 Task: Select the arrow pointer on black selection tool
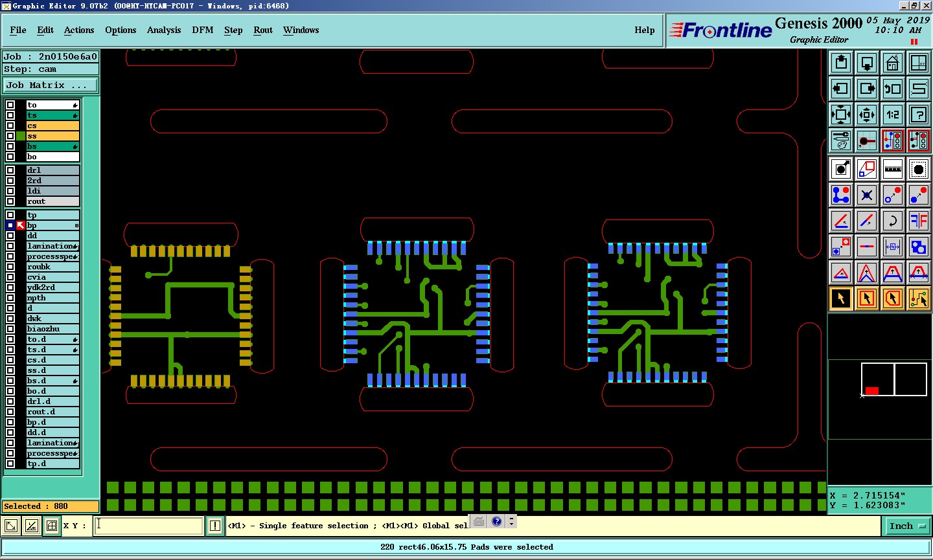coord(841,298)
